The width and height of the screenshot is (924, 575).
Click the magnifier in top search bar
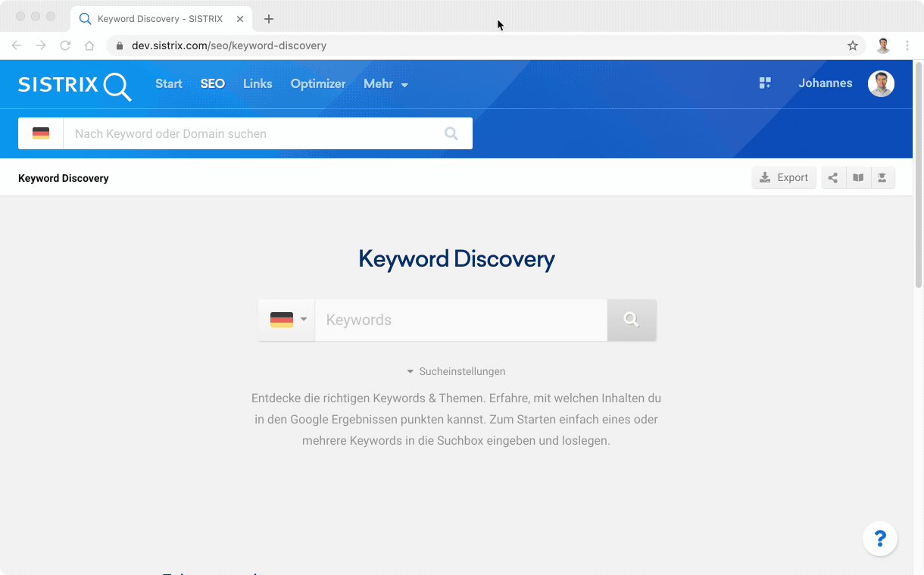click(x=451, y=133)
